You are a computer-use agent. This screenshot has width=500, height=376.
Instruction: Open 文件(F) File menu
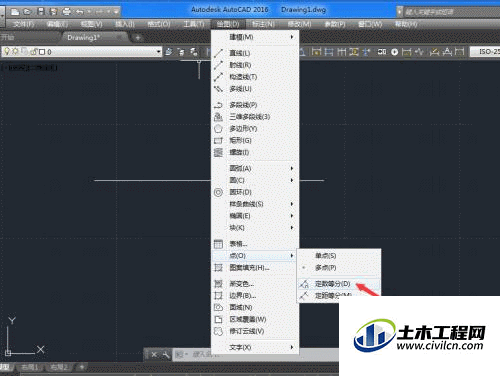(24, 24)
